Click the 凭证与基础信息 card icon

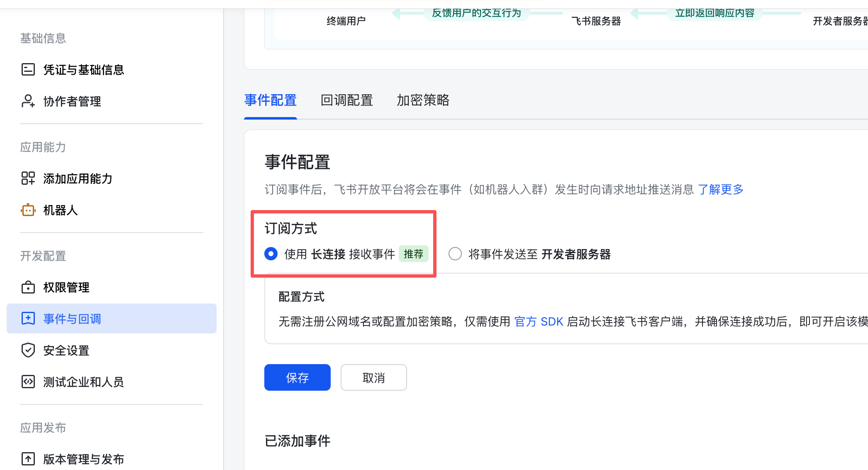point(28,69)
